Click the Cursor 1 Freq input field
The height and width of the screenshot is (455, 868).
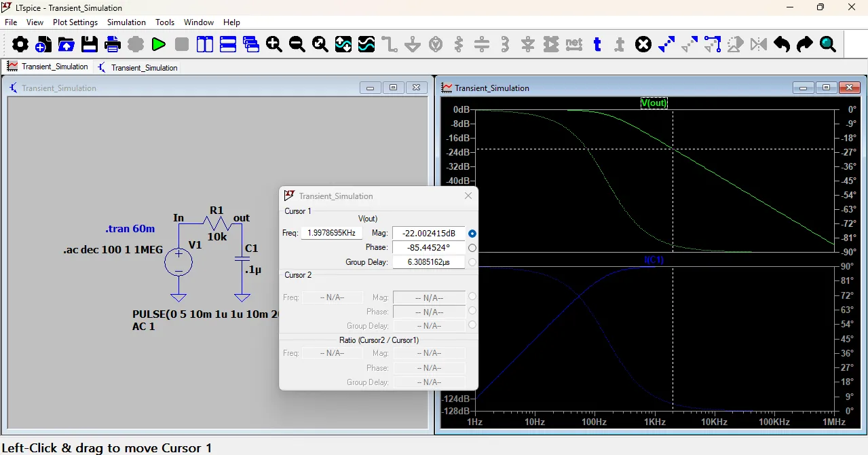(x=331, y=233)
